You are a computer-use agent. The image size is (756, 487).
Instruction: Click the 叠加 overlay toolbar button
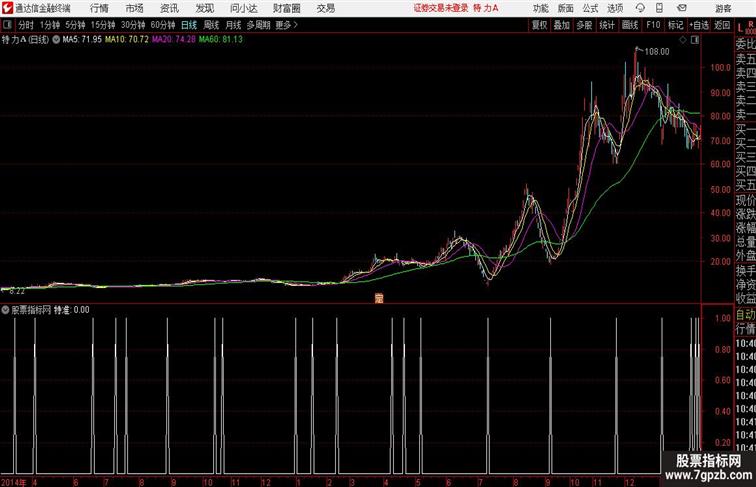pyautogui.click(x=561, y=25)
